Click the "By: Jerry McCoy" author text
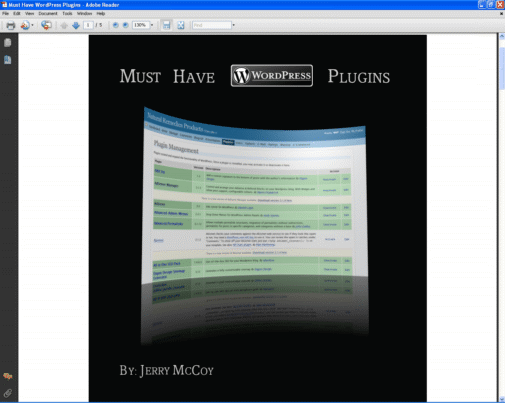This screenshot has height=403, width=505. point(166,371)
